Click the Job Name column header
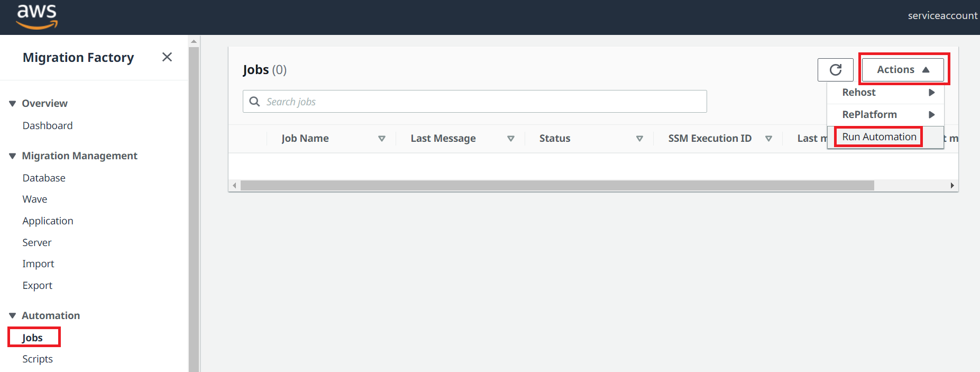Screen dimensions: 980x372 [x=305, y=139]
